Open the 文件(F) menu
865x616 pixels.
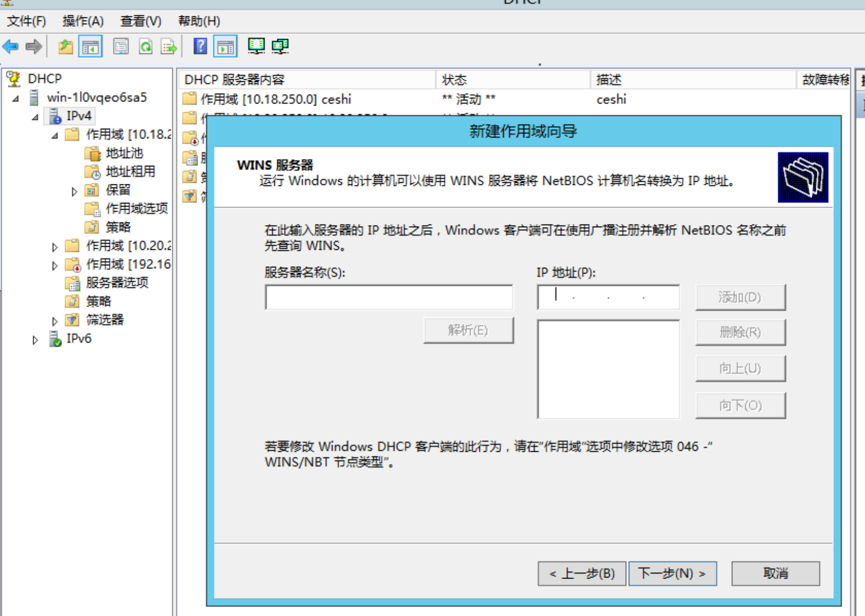point(26,21)
